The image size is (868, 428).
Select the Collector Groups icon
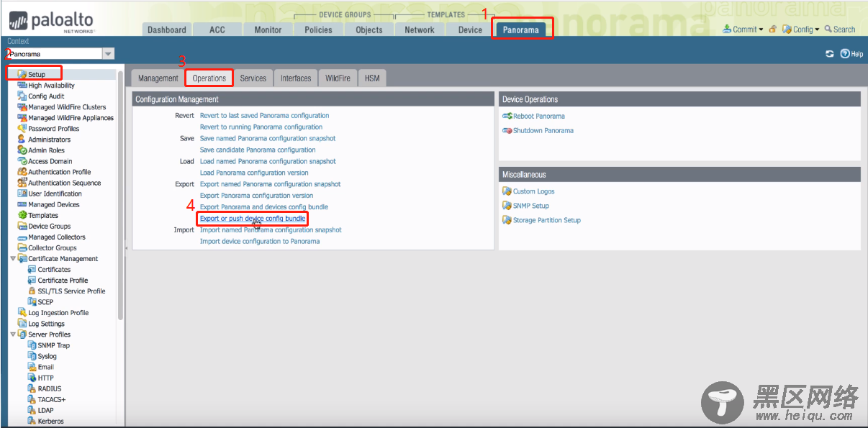pos(22,247)
